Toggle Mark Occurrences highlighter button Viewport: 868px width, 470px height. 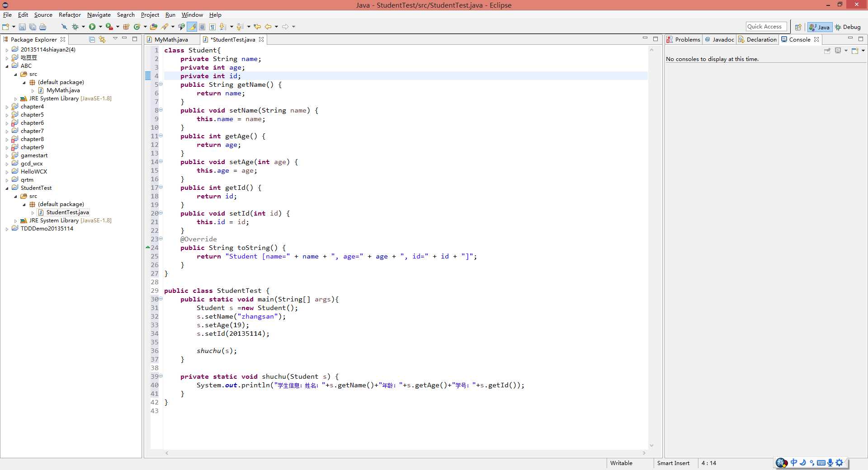click(x=192, y=27)
